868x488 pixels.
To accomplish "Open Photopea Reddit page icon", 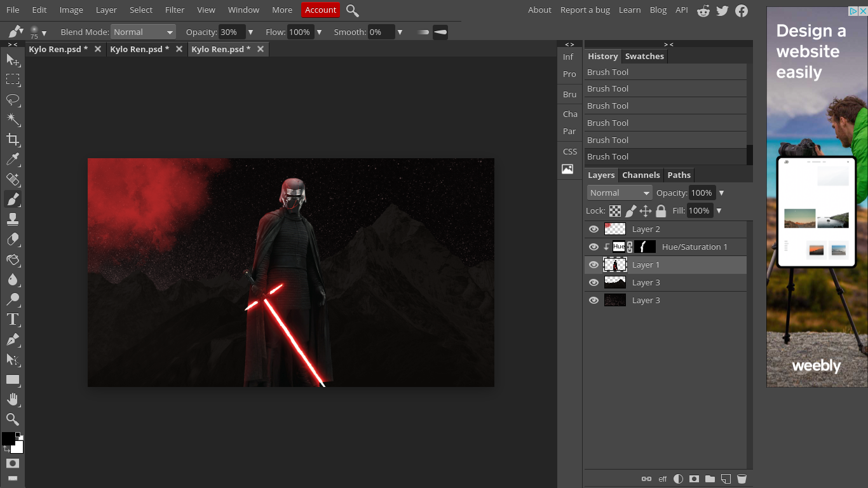I will coord(703,10).
